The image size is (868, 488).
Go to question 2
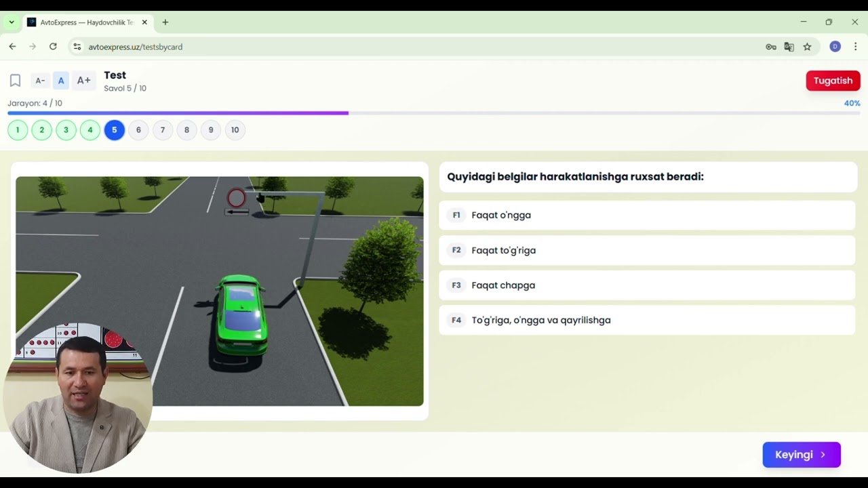[42, 130]
